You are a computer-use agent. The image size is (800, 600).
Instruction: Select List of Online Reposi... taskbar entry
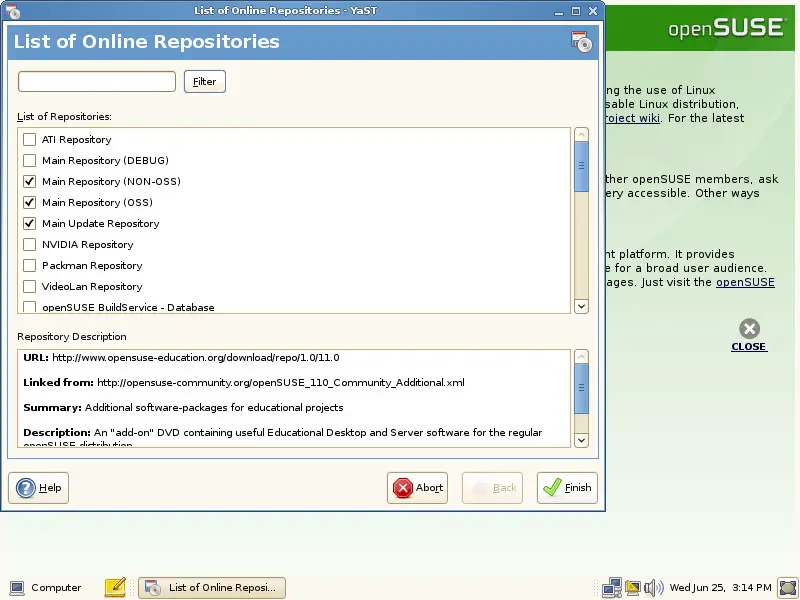[x=212, y=588]
